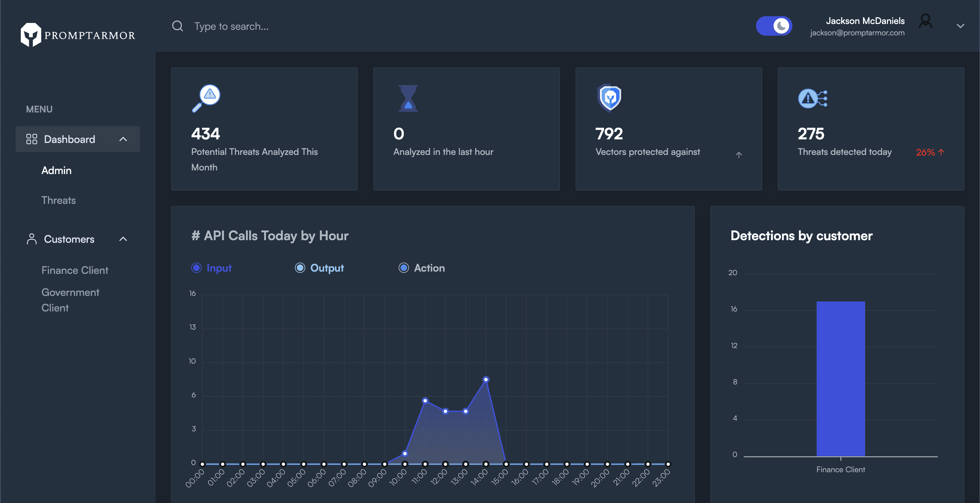Collapse the Dashboard menu chevron

[x=123, y=139]
